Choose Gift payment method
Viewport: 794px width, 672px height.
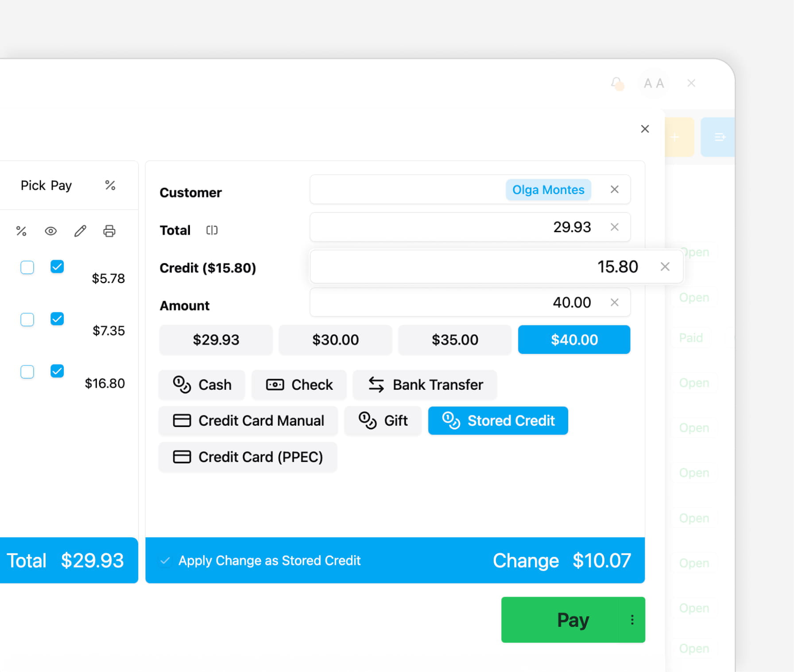click(x=383, y=420)
